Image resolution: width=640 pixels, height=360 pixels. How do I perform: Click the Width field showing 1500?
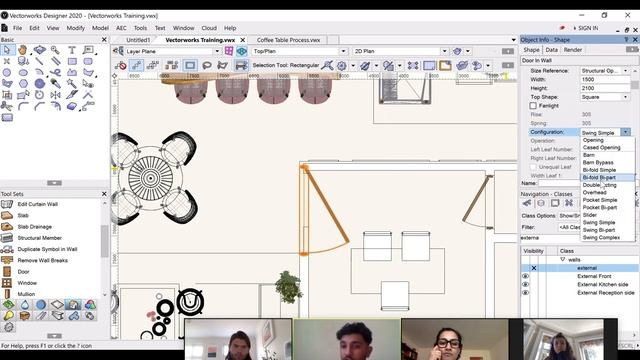tap(605, 80)
